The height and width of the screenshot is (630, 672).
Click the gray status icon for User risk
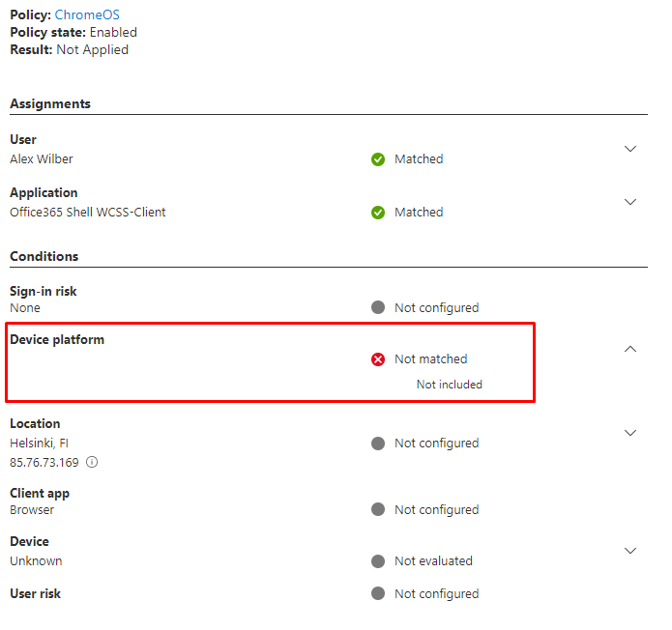pos(378,594)
